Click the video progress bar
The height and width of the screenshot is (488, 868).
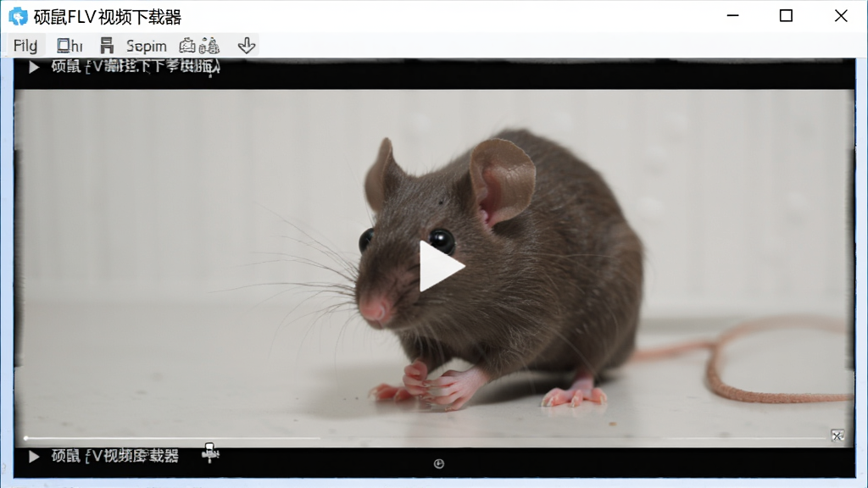tap(426, 438)
